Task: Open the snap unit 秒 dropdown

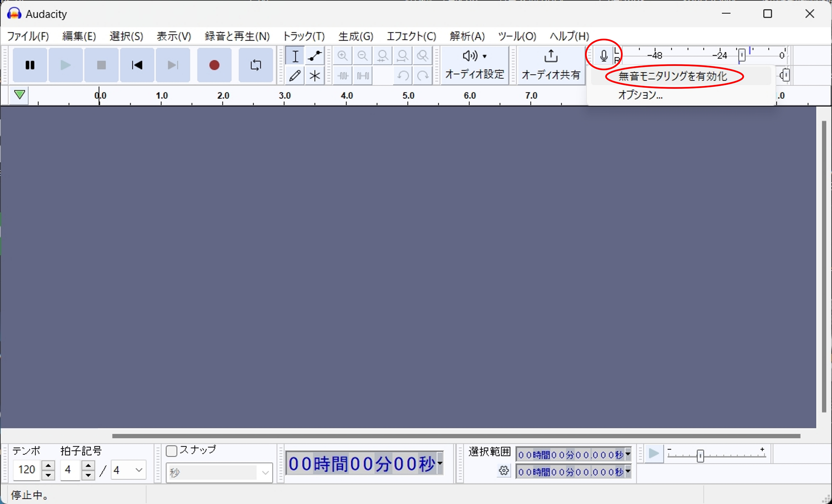Action: pos(219,473)
